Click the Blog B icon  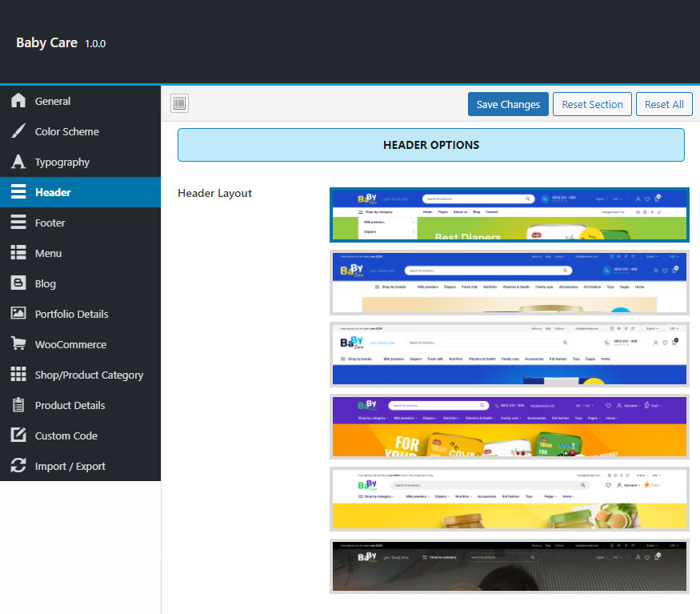coord(18,283)
